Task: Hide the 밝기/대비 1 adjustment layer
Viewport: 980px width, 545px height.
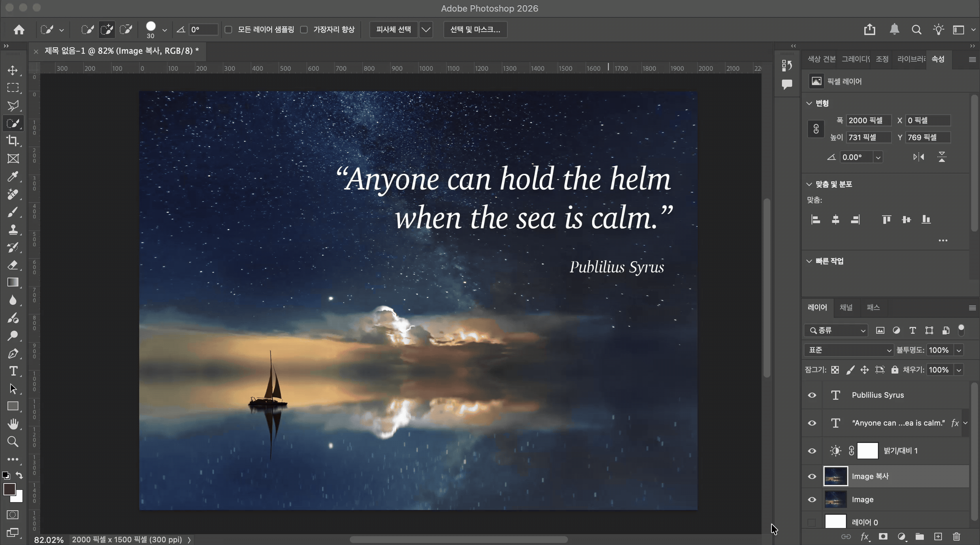Action: coord(812,451)
